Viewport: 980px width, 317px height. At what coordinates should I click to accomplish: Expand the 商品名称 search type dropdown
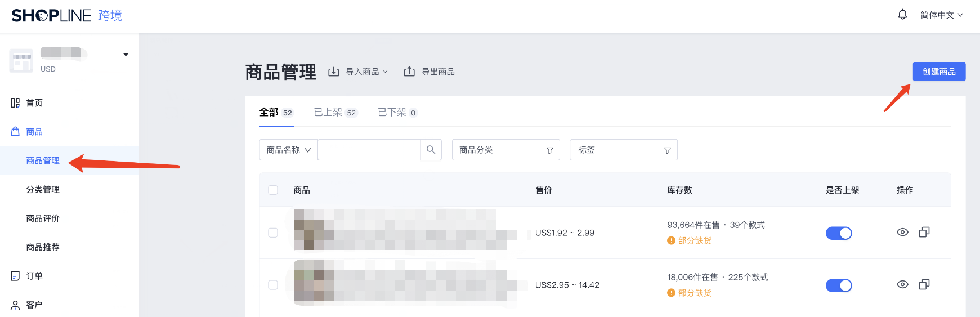tap(289, 150)
